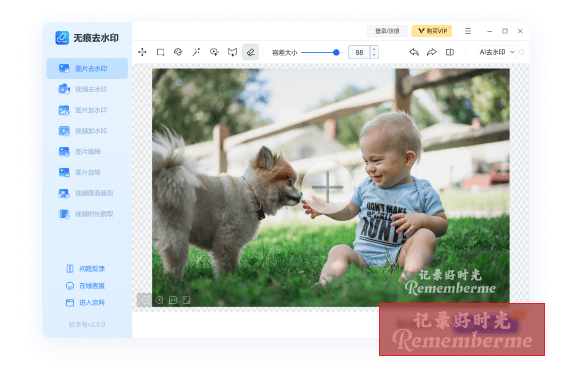Open the 视频时长截取 sidebar item
565x374 pixels.
point(87,214)
